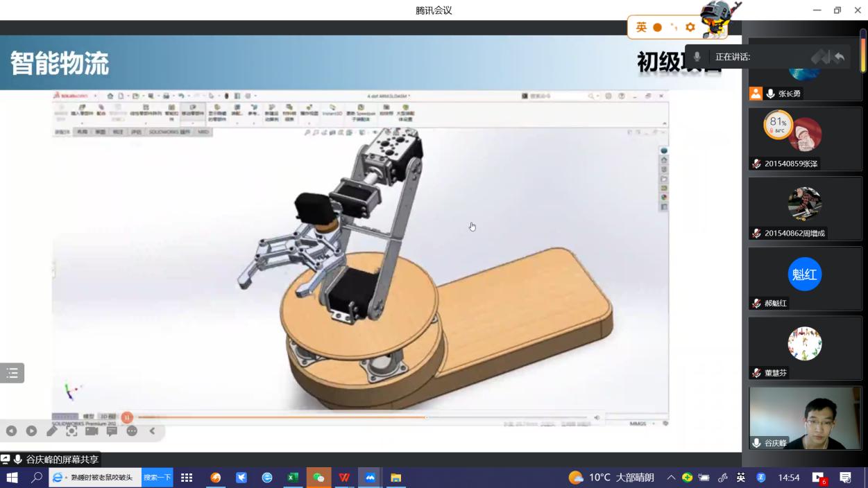
Task: Go to next slide arrow button
Action: click(x=31, y=431)
